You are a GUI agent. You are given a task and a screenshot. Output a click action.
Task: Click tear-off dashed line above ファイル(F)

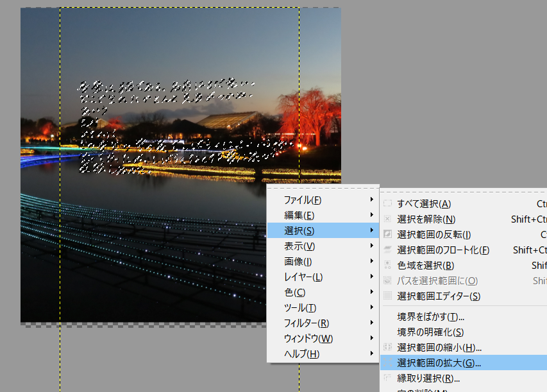(x=323, y=189)
